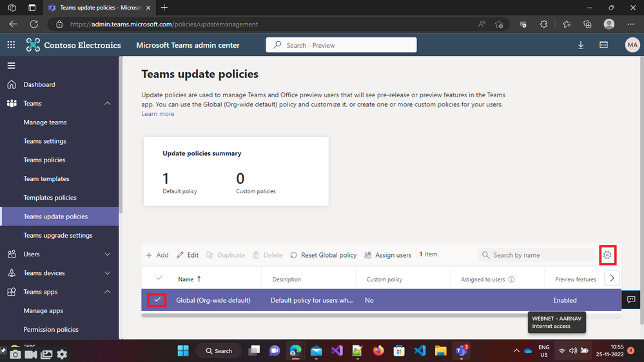Toggle the select-all header checkmark

pos(159,278)
